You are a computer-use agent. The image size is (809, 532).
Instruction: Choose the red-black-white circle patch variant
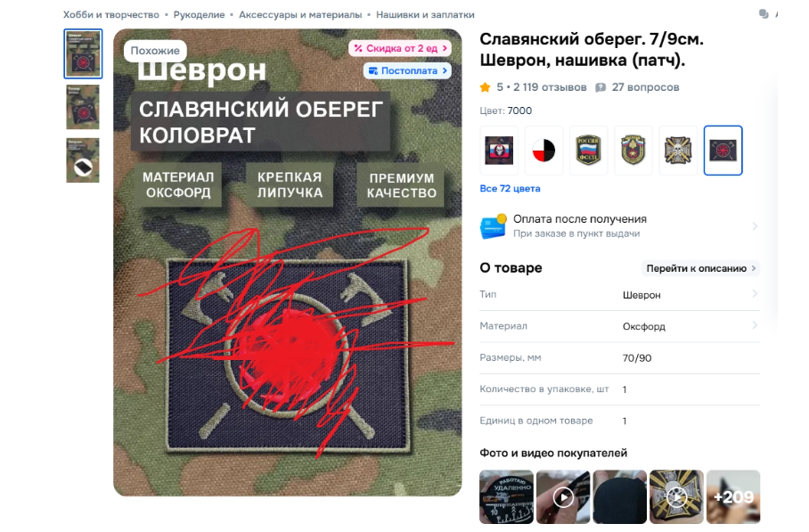[x=543, y=151]
